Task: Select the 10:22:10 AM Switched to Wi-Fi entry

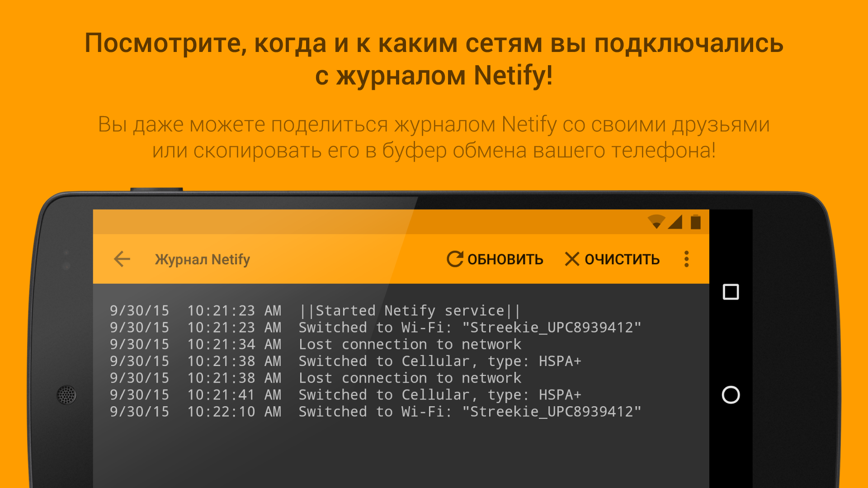Action: 375,412
